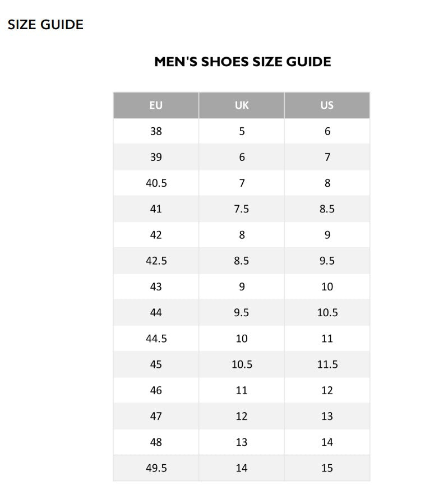Select the US column header
The height and width of the screenshot is (504, 425).
coord(327,105)
